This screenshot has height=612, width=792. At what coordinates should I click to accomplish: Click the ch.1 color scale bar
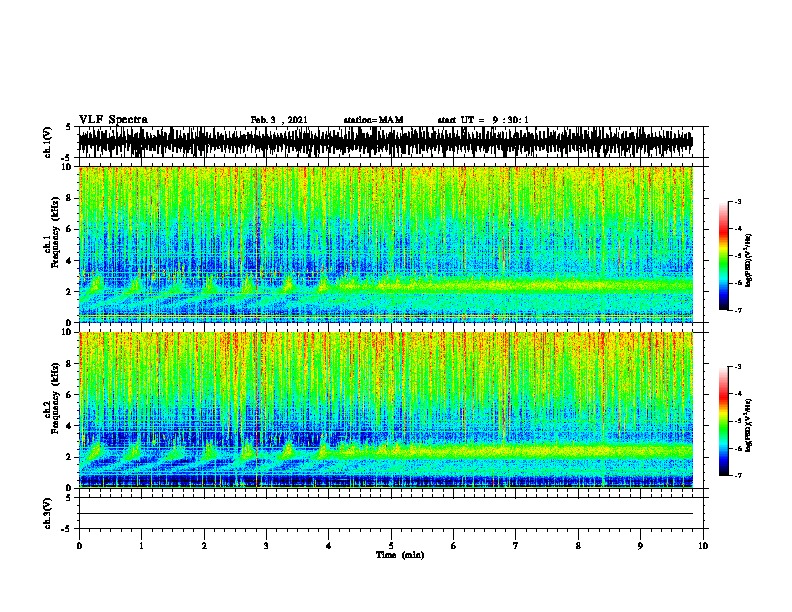coord(724,256)
